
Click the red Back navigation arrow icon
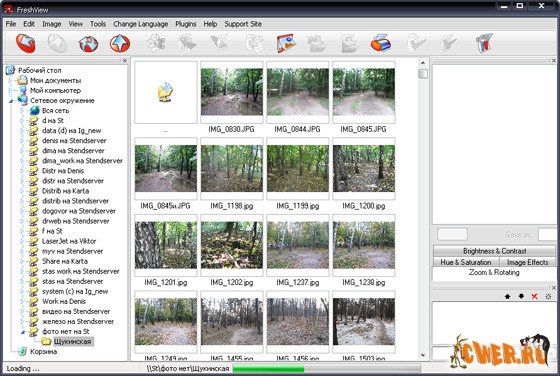(x=26, y=43)
